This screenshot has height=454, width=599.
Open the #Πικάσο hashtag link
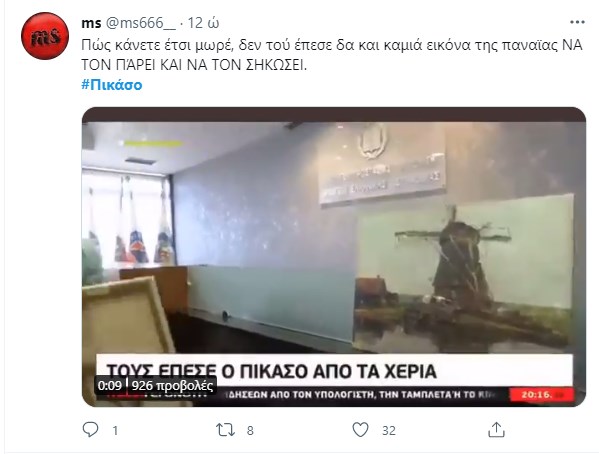tap(112, 84)
